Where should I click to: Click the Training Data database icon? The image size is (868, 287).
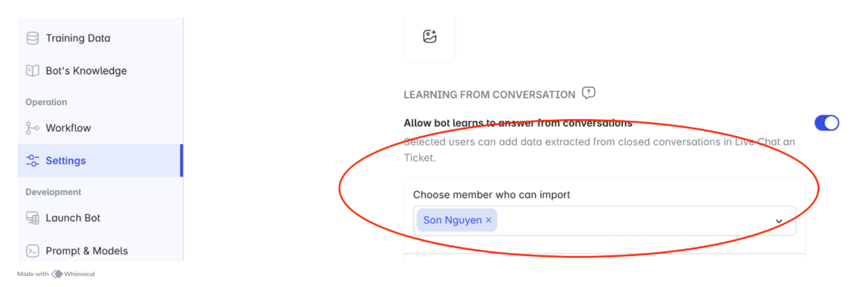pos(33,38)
